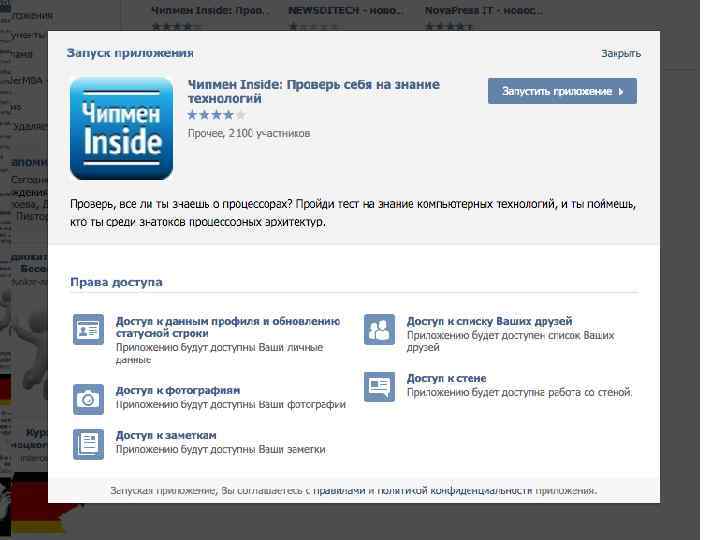Click the profile data access icon
720x540 pixels.
(x=88, y=329)
